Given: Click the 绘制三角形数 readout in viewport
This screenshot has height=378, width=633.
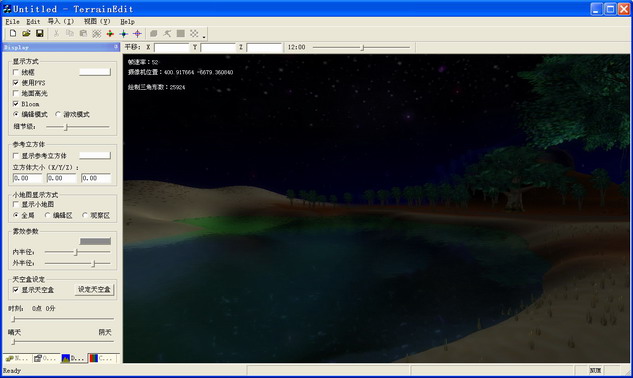Looking at the screenshot, I should [157, 87].
